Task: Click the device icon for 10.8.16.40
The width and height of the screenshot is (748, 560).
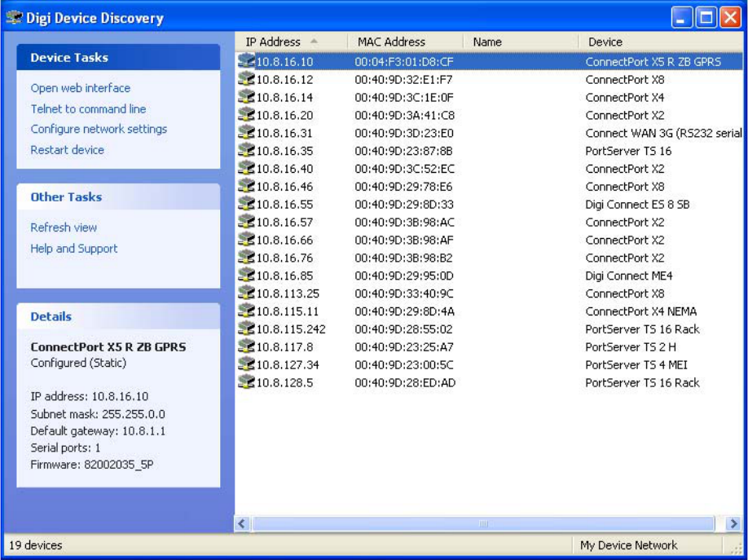Action: click(246, 168)
